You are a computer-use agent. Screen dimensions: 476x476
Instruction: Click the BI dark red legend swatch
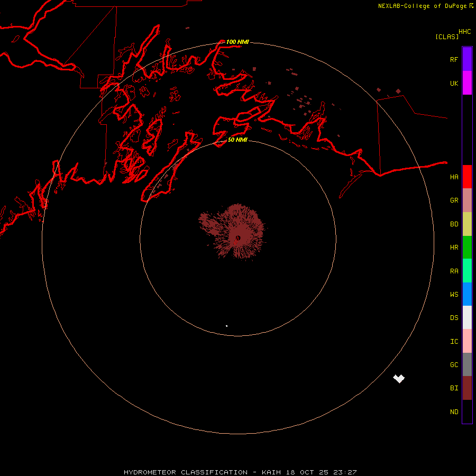click(x=467, y=388)
